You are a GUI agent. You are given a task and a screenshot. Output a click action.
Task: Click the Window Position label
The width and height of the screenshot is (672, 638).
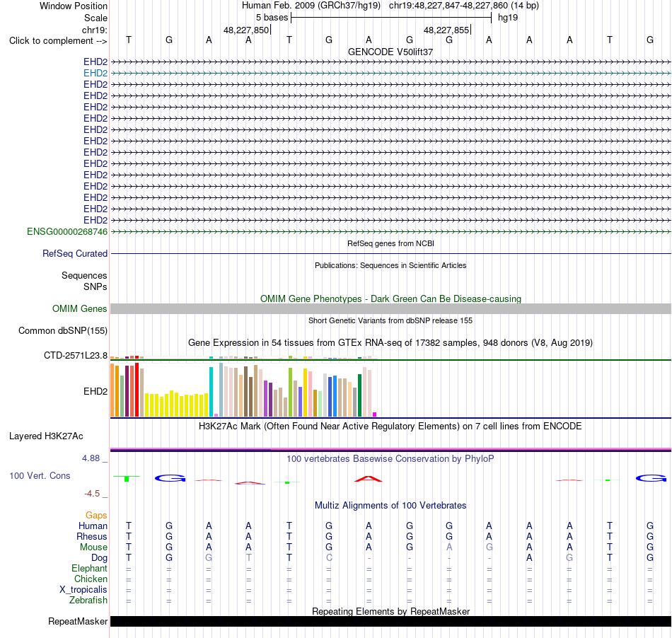[x=74, y=6]
